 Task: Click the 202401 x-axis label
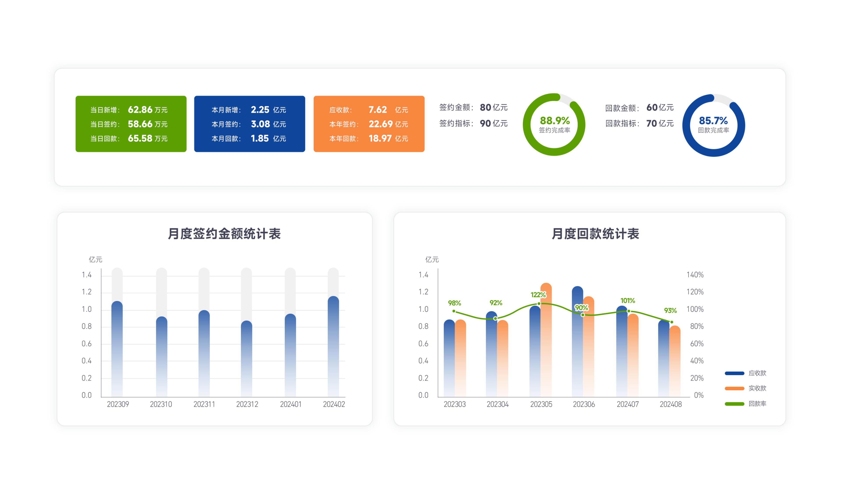click(291, 404)
